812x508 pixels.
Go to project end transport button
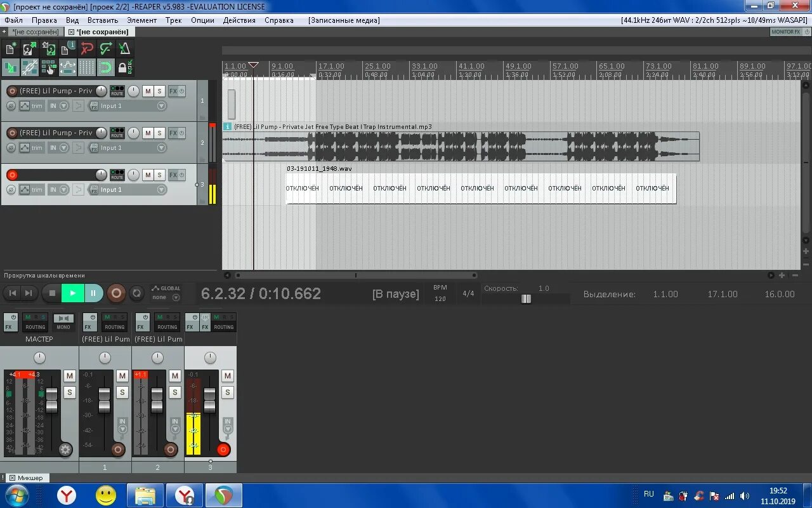tap(29, 293)
